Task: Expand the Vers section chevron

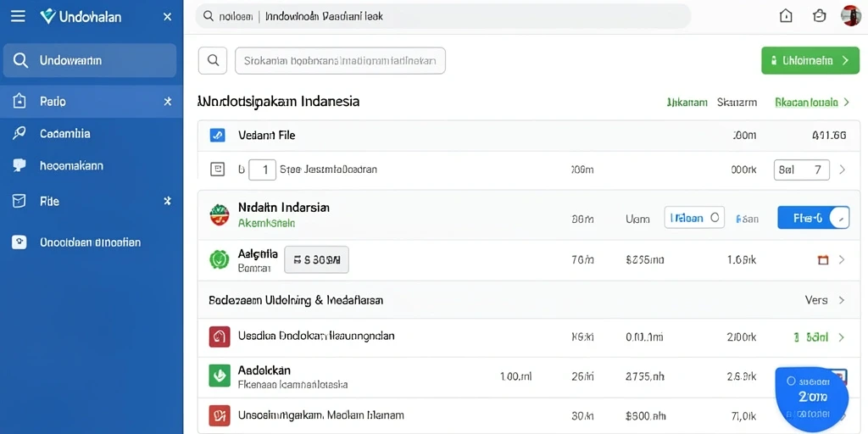Action: (x=842, y=300)
